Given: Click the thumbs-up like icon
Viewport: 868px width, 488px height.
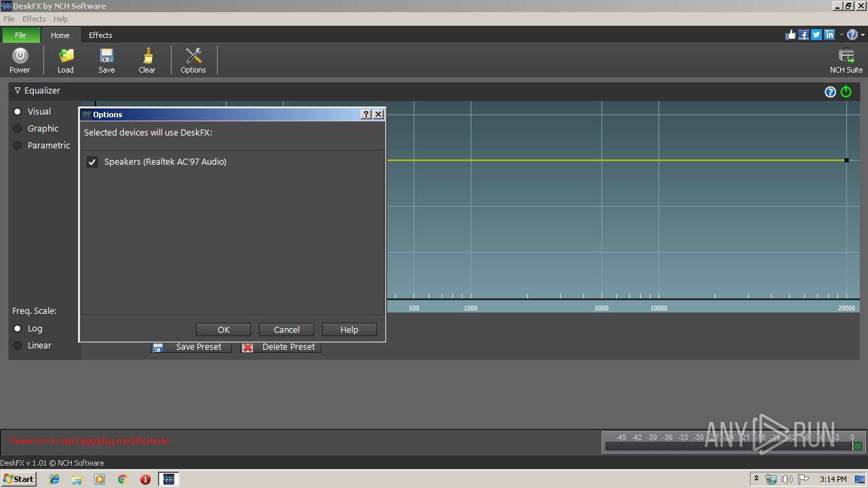Looking at the screenshot, I should (x=791, y=35).
